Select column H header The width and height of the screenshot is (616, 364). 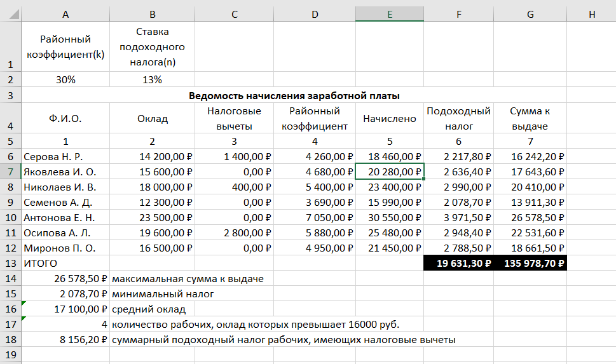(x=592, y=14)
